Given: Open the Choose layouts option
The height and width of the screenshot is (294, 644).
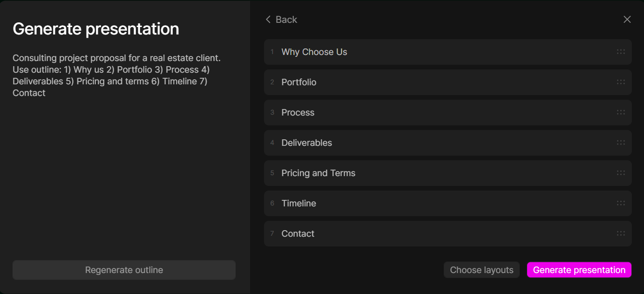Looking at the screenshot, I should pyautogui.click(x=481, y=270).
